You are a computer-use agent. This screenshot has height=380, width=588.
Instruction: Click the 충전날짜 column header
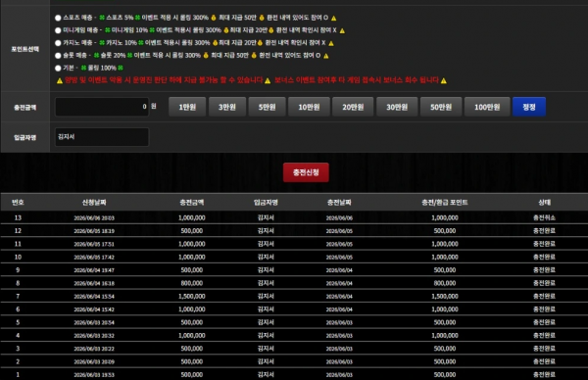click(339, 203)
